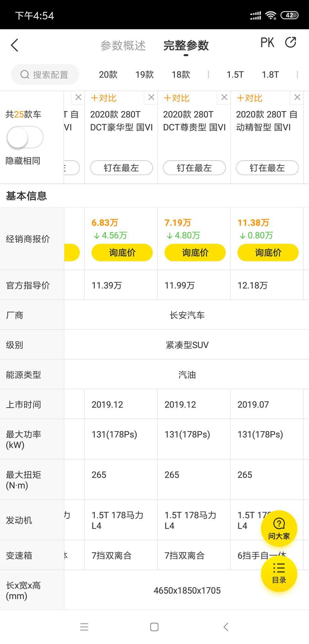
Task: Tap the 11.38万 dealer price
Action: (x=253, y=222)
